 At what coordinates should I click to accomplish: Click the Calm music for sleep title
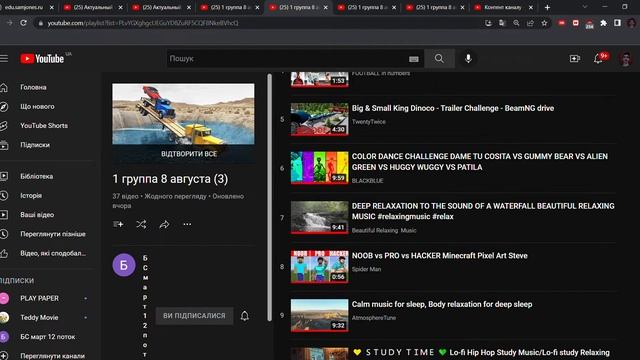[x=442, y=304]
